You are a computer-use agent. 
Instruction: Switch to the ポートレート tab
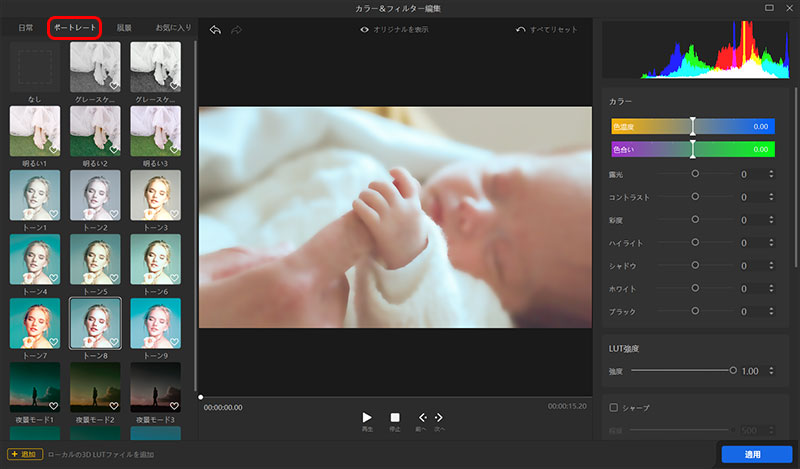pos(74,28)
